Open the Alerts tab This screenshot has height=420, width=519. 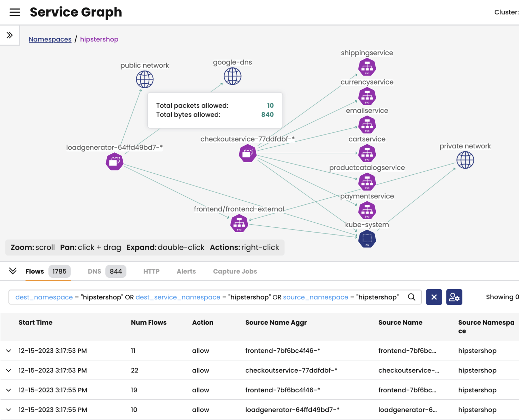[186, 271]
